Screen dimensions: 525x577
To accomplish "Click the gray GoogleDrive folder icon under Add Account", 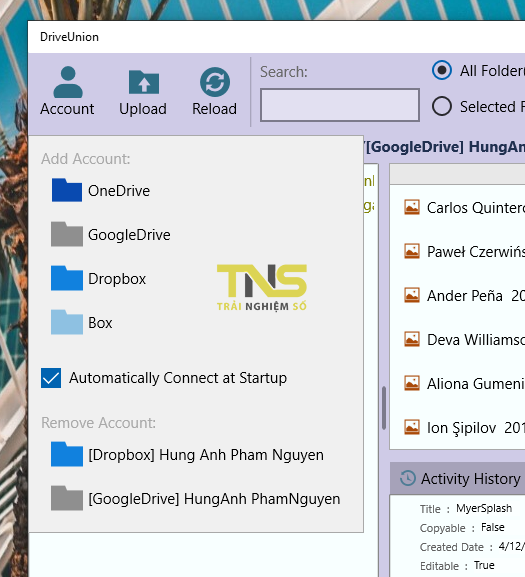I will click(67, 234).
